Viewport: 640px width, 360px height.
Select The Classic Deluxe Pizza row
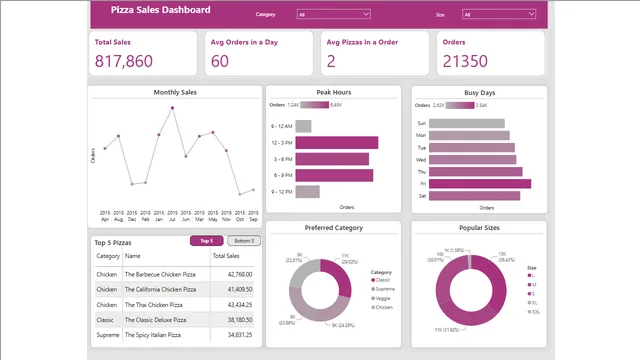coord(174,320)
